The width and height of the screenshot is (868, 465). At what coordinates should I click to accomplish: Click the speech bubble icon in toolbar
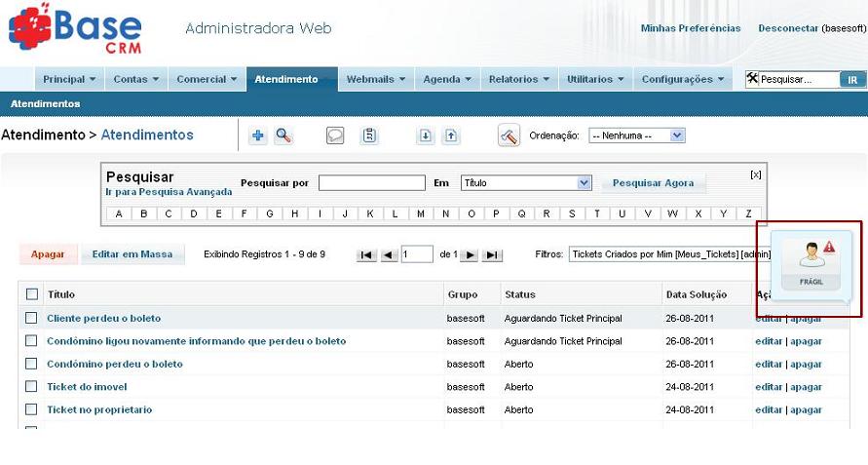coord(335,136)
